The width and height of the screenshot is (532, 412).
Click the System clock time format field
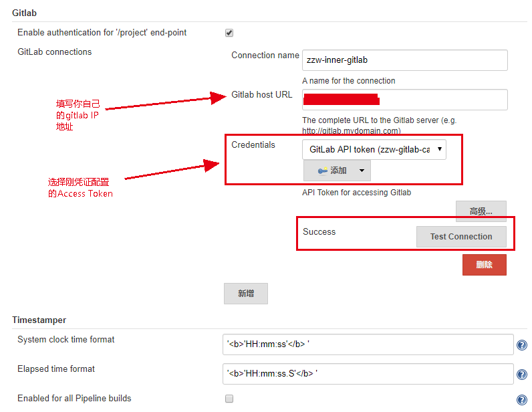368,344
